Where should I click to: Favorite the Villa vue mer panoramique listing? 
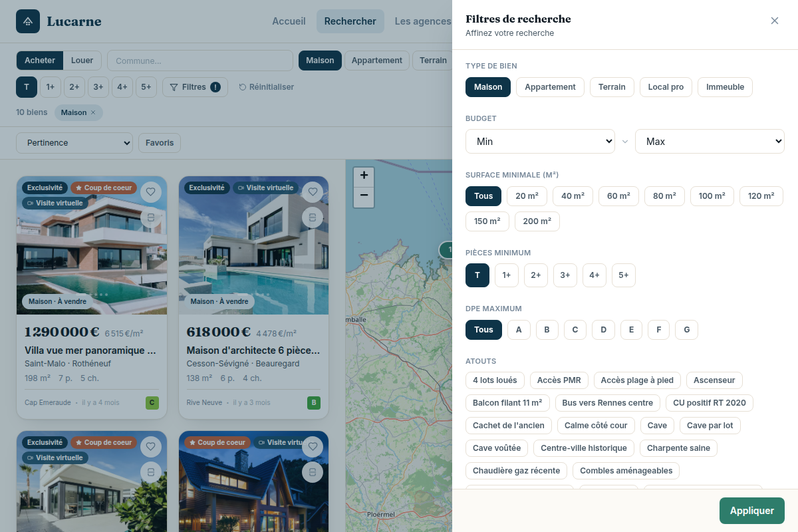click(151, 192)
